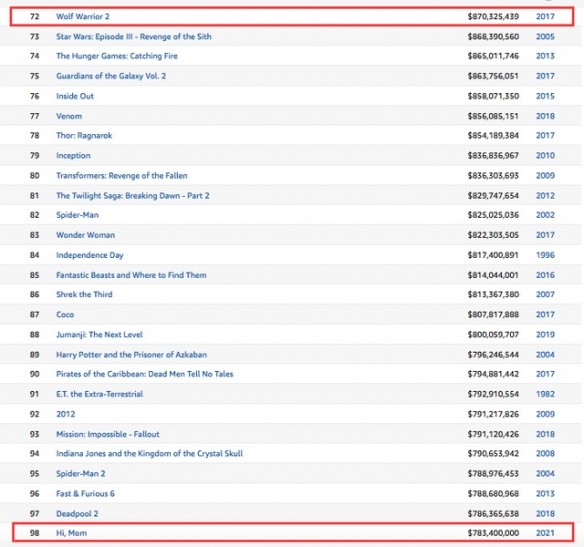Select the gross value $825,025,036
This screenshot has height=547, width=584.
click(x=493, y=215)
